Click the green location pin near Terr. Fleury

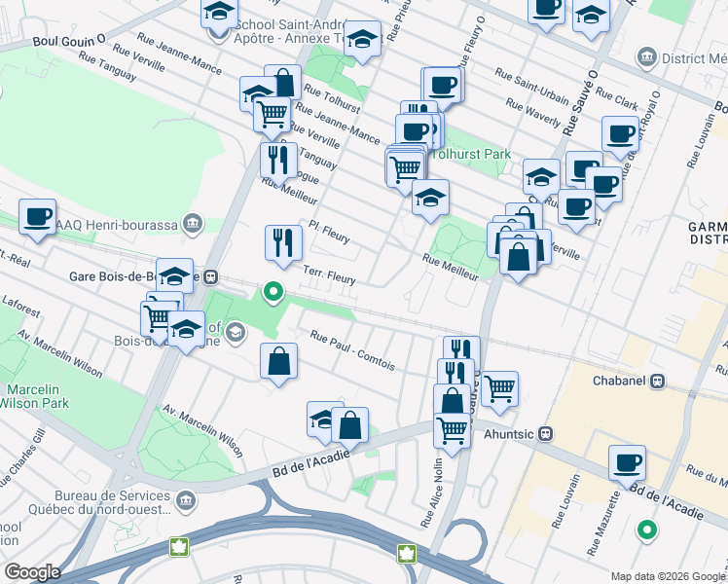(x=273, y=292)
